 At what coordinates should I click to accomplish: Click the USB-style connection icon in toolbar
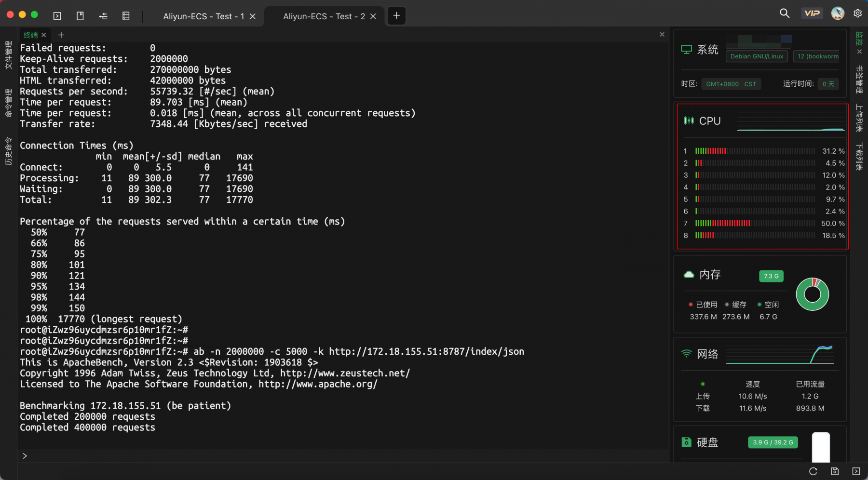103,16
